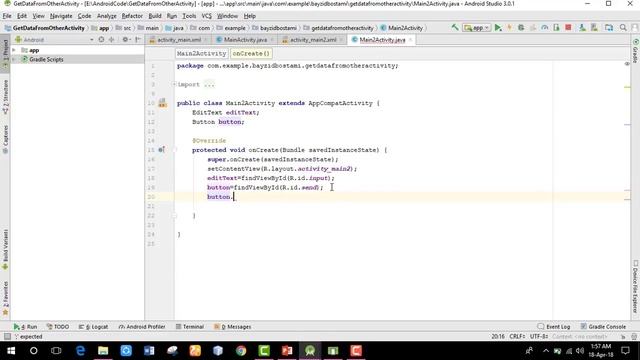This screenshot has height=360, width=640.
Task: Open the Terminal tool window
Action: (x=189, y=327)
